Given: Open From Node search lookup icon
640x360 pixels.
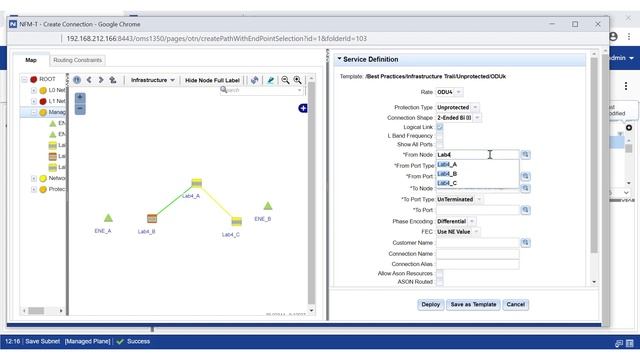Looking at the screenshot, I should coord(525,155).
